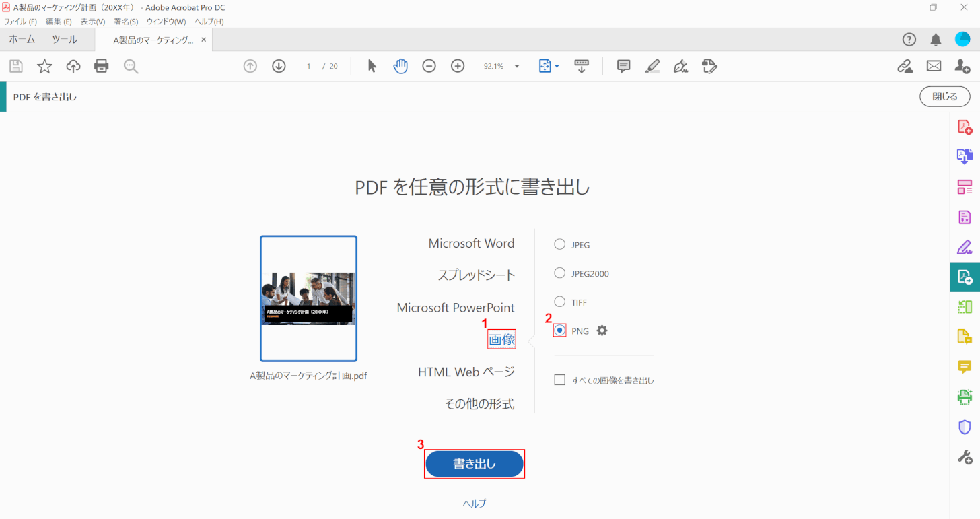Click the print icon in toolbar
Image resolution: width=980 pixels, height=519 pixels.
click(x=102, y=66)
